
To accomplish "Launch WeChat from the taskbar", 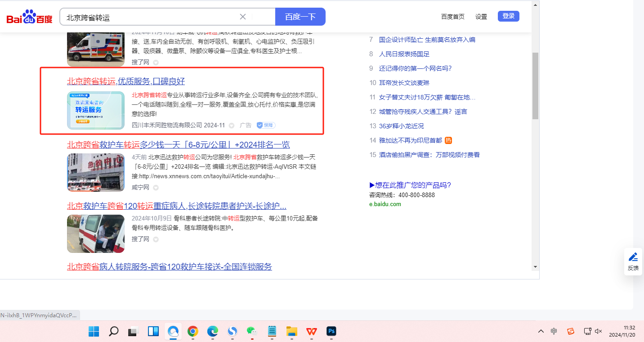I will 252,332.
